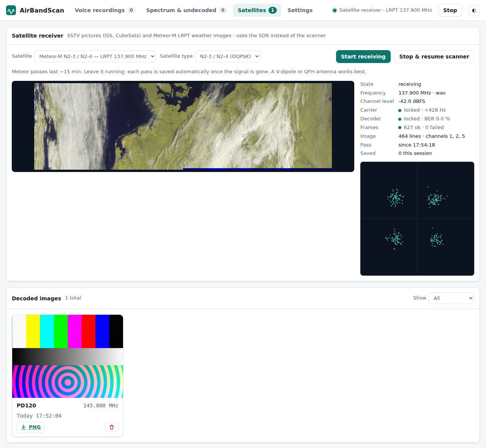Viewport: 486px width, 448px height.
Task: Open the Satellite type dropdown N2-3 / N2-4 (OQPSK)
Action: [228, 56]
